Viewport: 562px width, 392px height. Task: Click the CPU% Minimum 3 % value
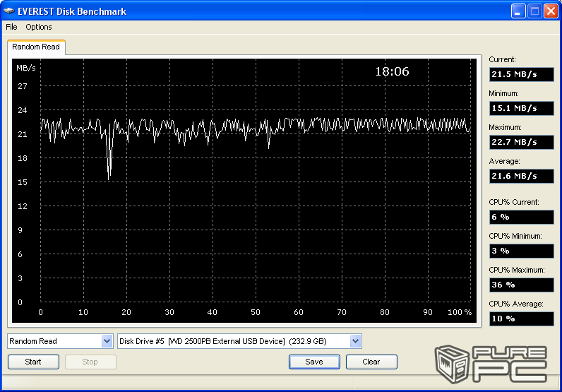click(522, 251)
